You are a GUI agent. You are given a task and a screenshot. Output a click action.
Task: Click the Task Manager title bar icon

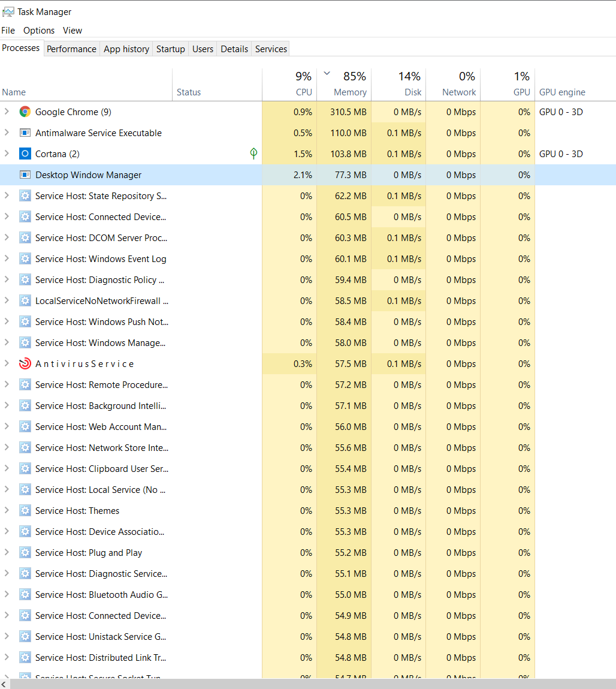tap(8, 12)
